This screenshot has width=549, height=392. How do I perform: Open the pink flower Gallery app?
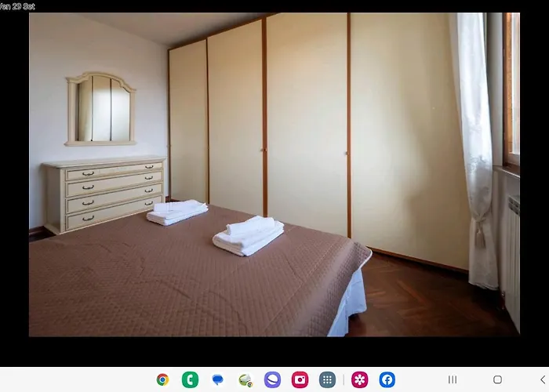pos(359,379)
